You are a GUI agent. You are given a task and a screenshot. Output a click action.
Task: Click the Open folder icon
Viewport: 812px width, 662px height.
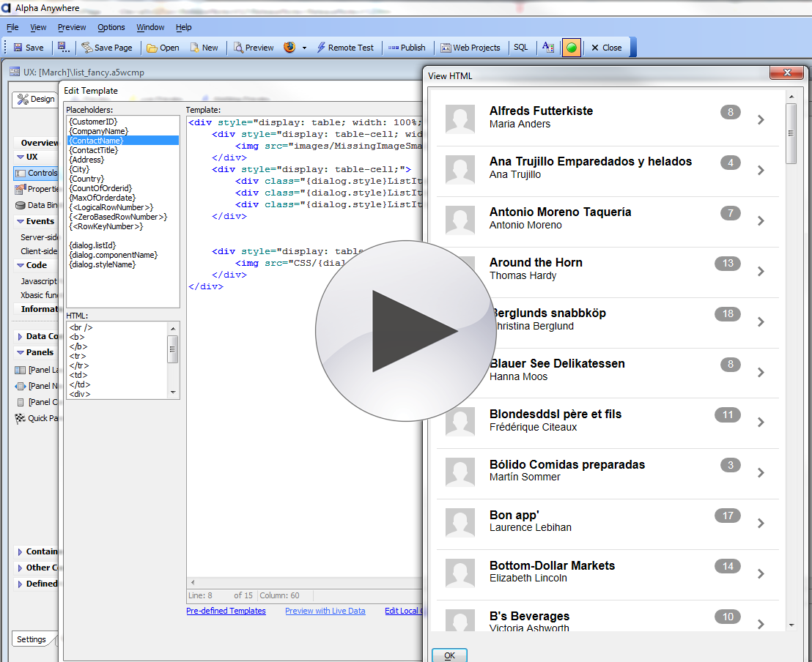click(x=152, y=48)
